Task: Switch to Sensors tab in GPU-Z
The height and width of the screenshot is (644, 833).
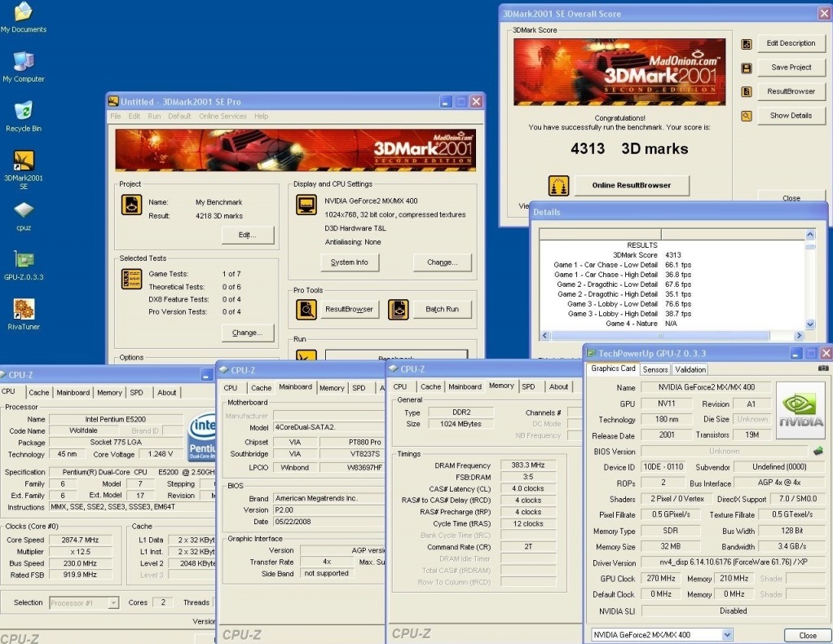Action: 655,369
